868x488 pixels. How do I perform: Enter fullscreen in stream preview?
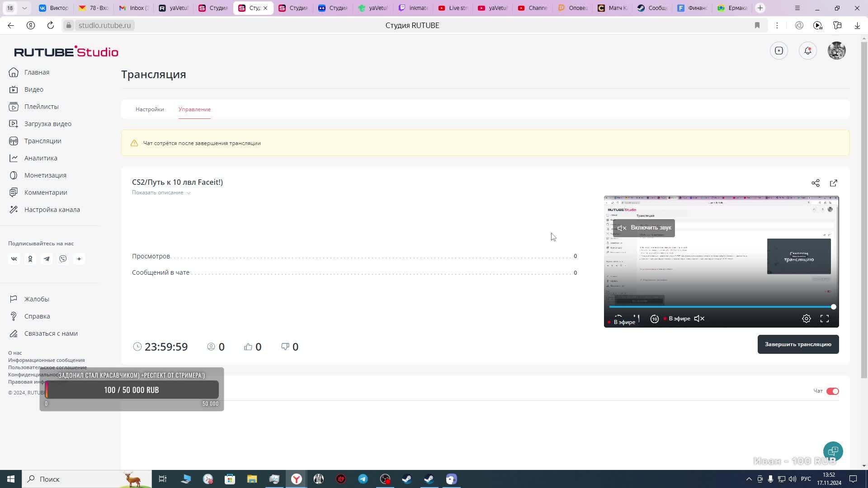pos(824,319)
